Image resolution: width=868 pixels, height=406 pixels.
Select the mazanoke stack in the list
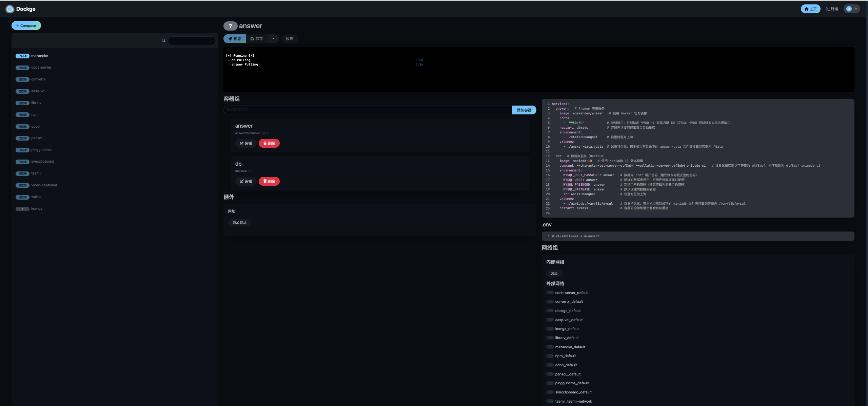point(40,56)
